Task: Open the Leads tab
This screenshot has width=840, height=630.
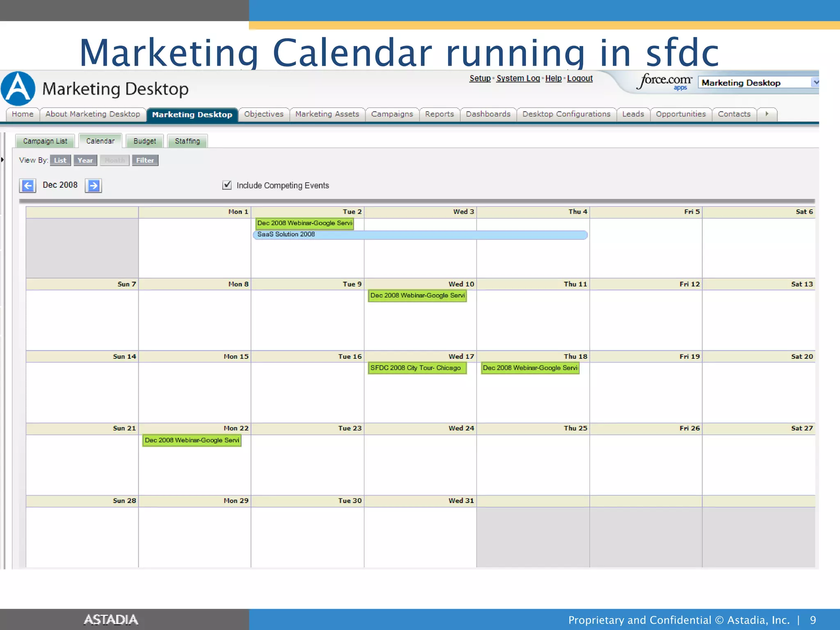Action: tap(633, 114)
